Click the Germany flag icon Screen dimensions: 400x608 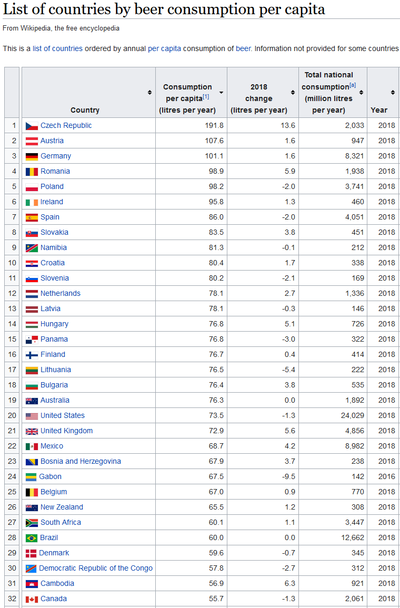32,156
